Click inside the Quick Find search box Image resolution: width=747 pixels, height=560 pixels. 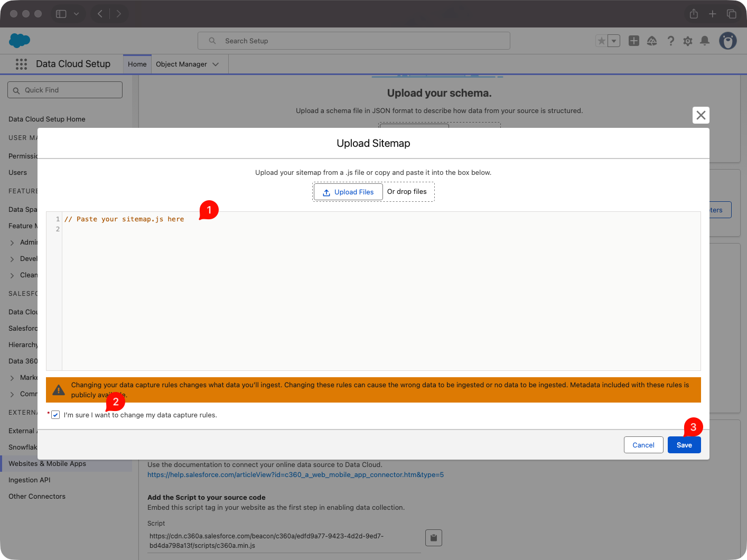64,90
